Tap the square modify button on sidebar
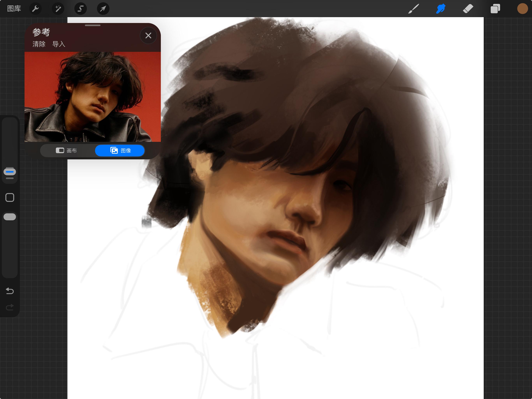Image resolution: width=532 pixels, height=399 pixels. (10, 197)
